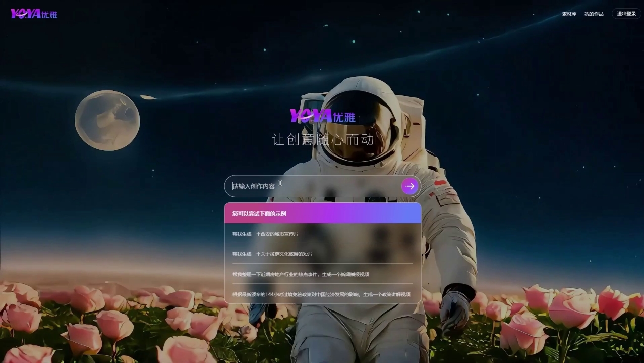Click the large pink rose at bottom-right
Image resolution: width=644 pixels, height=363 pixels.
571,308
